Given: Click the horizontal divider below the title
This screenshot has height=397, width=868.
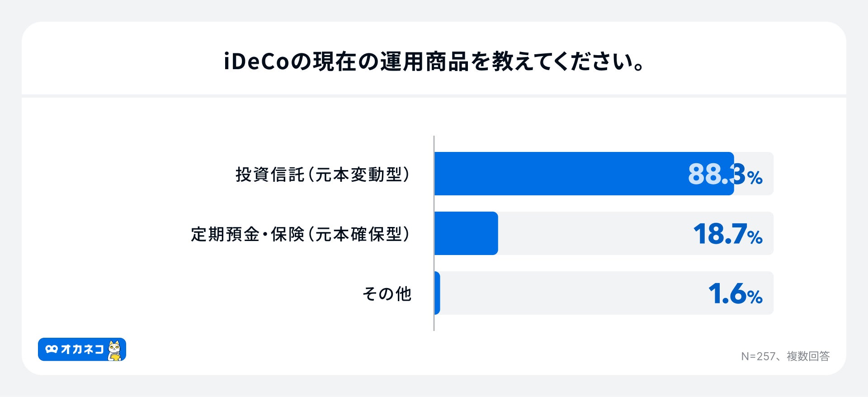Looking at the screenshot, I should point(434,96).
